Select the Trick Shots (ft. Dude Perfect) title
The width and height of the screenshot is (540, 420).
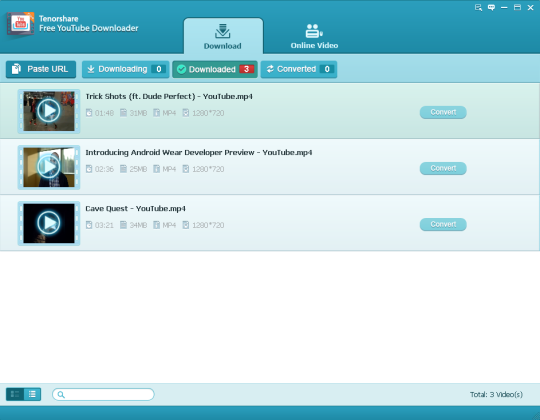coord(169,96)
